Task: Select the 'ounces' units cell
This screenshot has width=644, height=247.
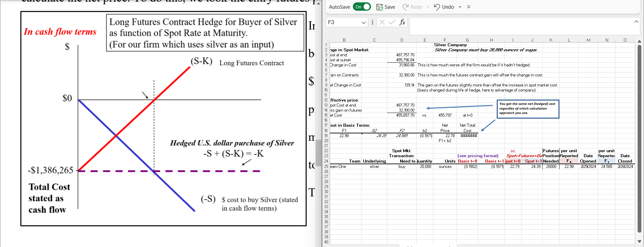Action: [445, 167]
